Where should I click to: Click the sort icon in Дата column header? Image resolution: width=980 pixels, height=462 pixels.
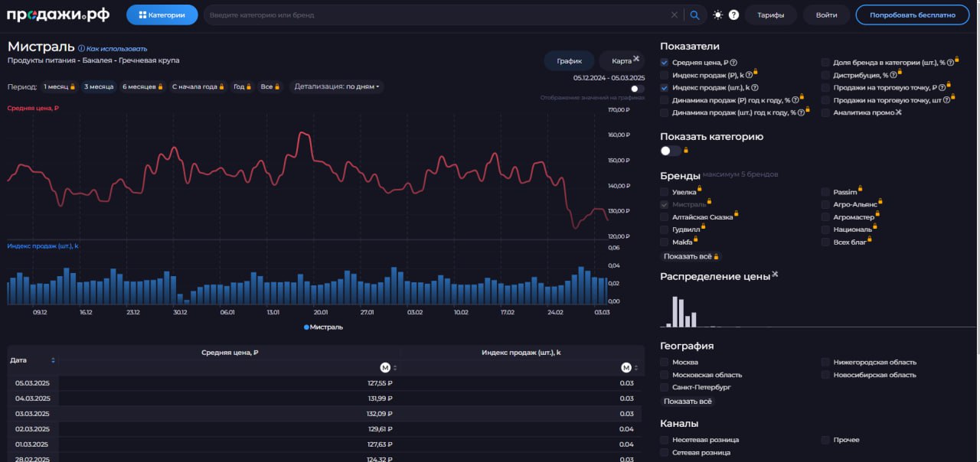pyautogui.click(x=53, y=360)
